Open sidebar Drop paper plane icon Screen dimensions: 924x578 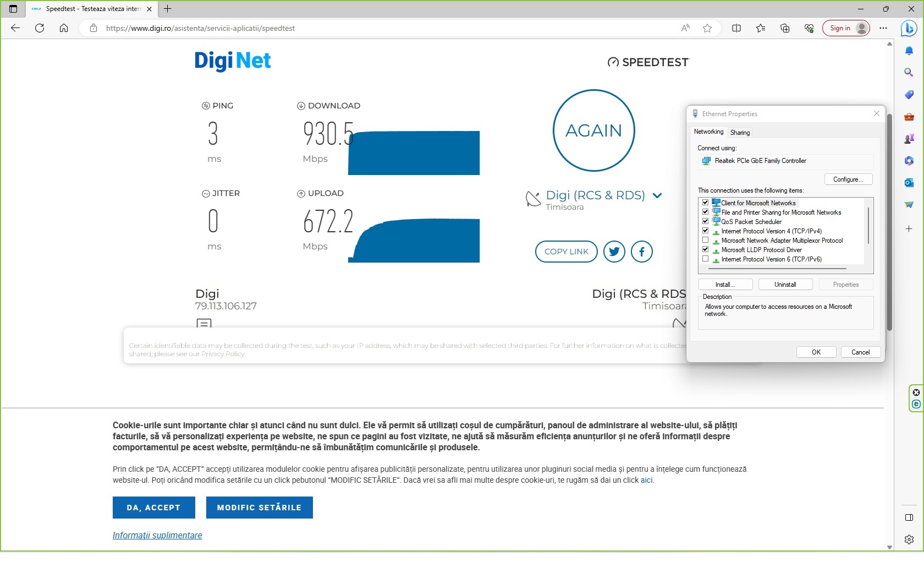coord(909,205)
